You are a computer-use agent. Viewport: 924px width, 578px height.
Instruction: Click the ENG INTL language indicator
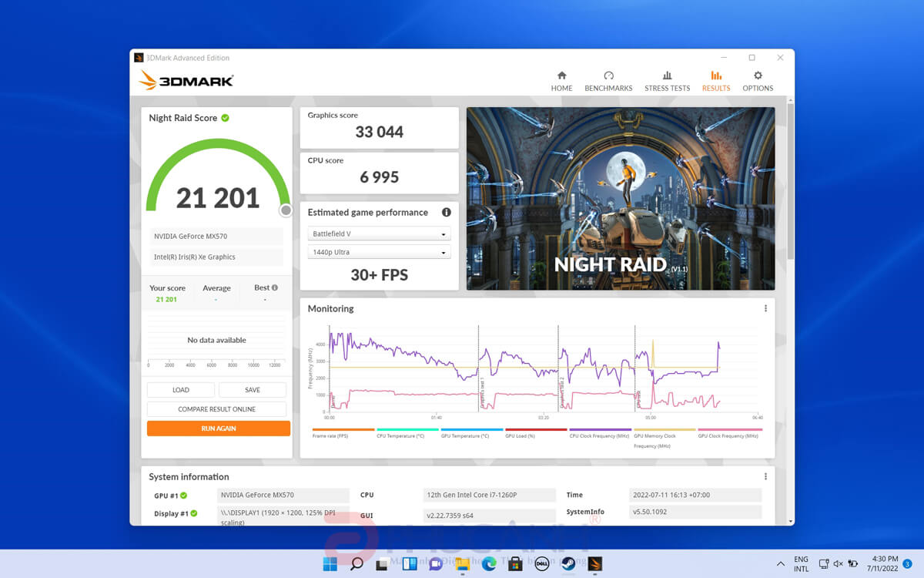(802, 564)
